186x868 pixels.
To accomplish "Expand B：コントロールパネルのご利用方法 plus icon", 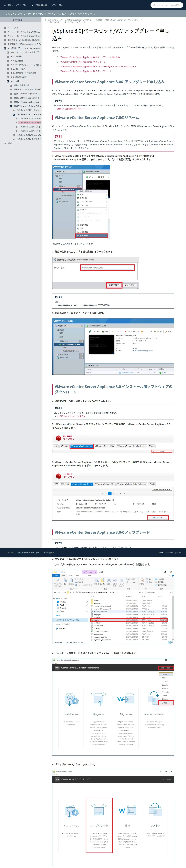I will point(5,32).
